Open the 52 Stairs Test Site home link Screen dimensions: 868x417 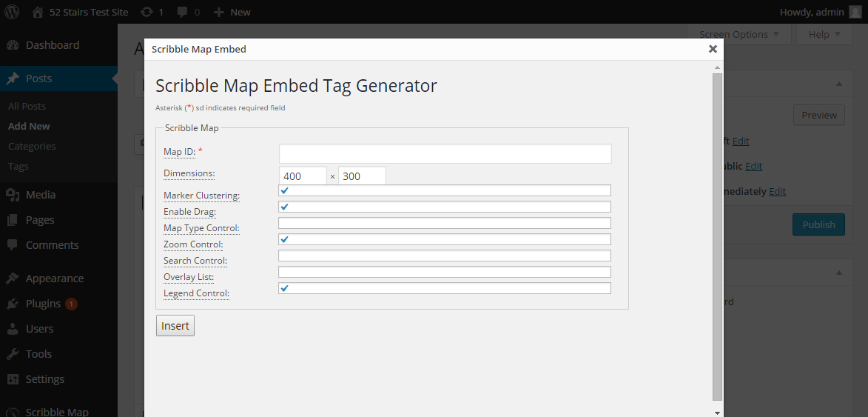80,12
